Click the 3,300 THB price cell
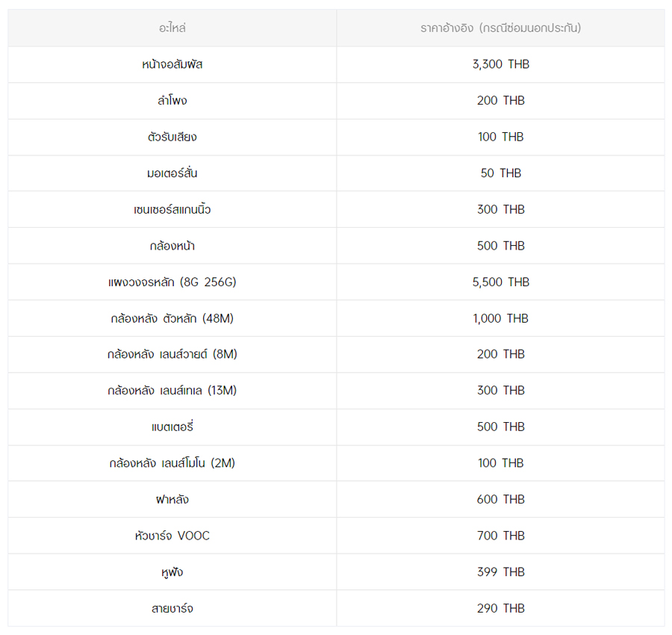 point(500,64)
